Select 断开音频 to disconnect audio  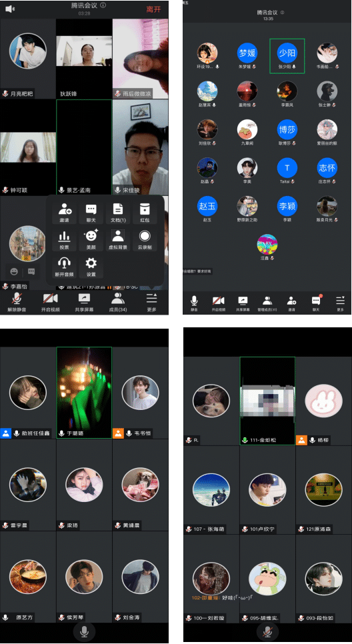point(64,267)
